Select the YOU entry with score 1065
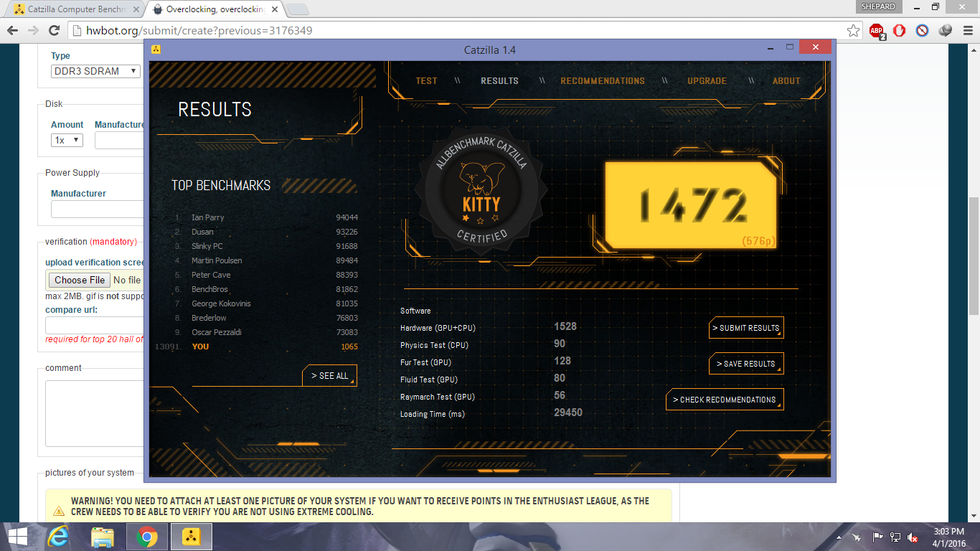This screenshot has width=980, height=551. 257,347
